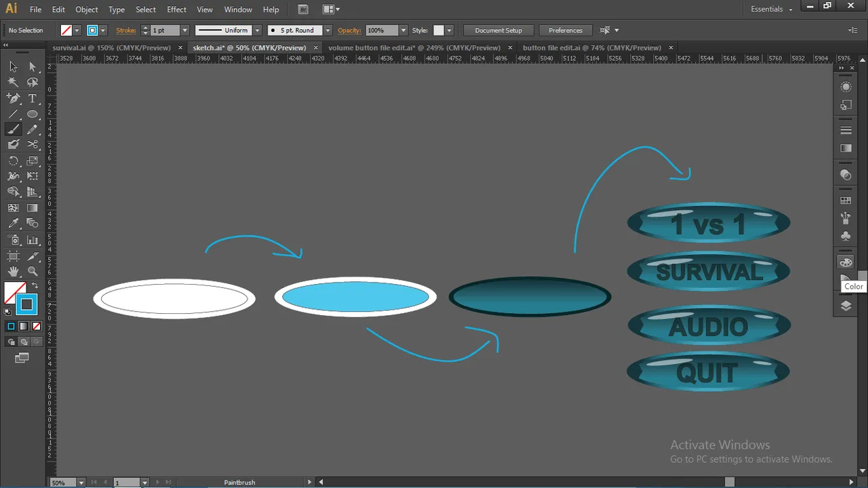This screenshot has width=868, height=488.
Task: Select the Eyedropper tool
Action: coord(13,224)
